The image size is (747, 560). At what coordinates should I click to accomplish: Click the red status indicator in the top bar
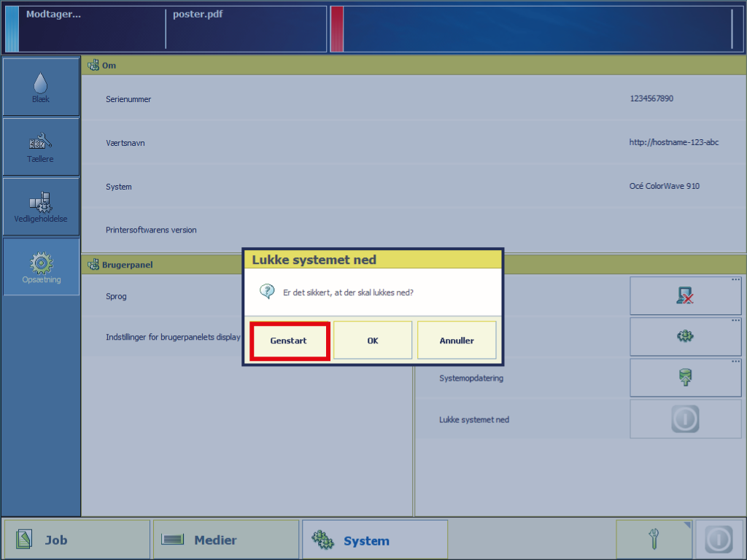337,28
